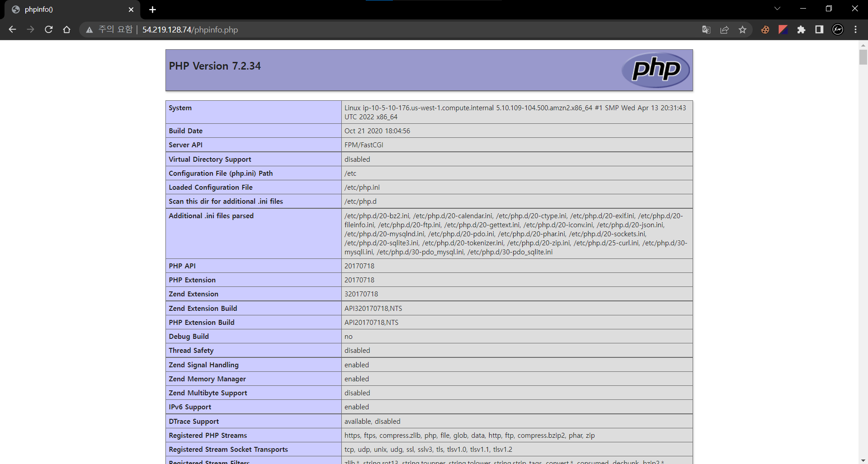Open the profile avatar menu
Screen dimensions: 868x464
coord(838,30)
